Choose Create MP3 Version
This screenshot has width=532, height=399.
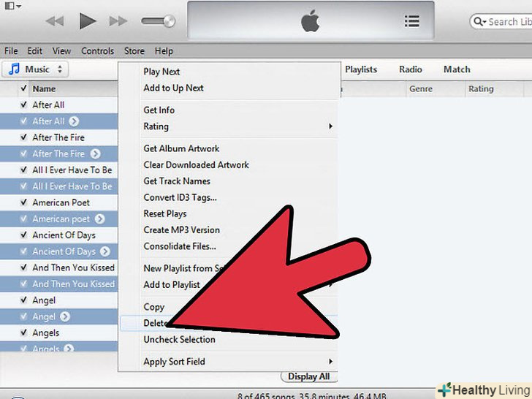point(181,230)
